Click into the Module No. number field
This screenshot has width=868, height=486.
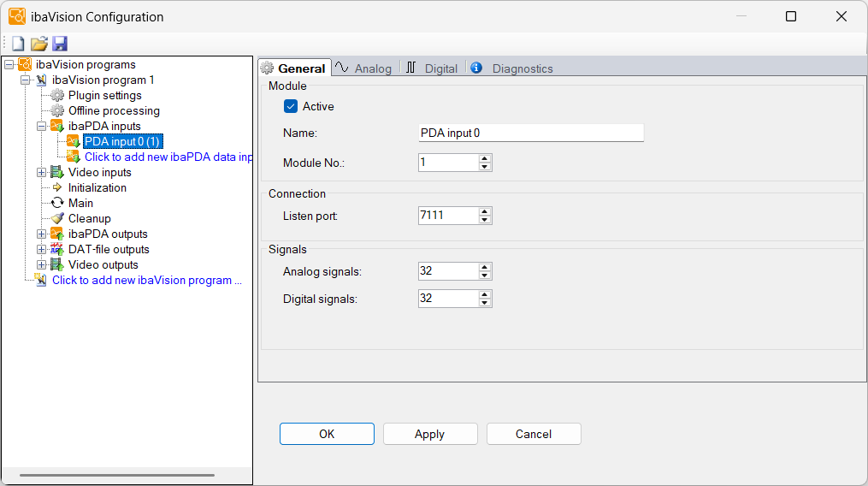(448, 163)
